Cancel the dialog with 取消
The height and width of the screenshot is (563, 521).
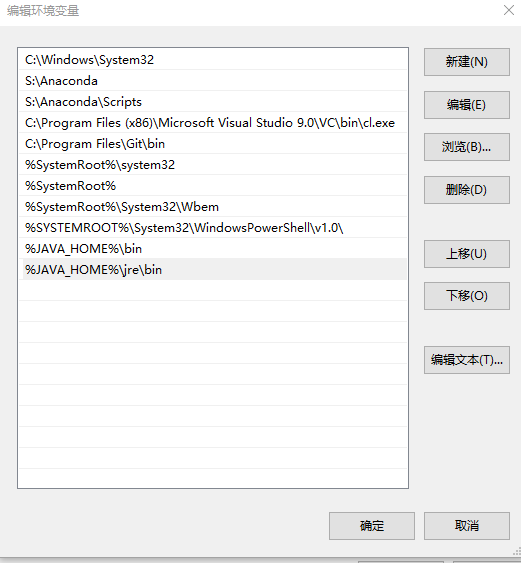click(x=466, y=526)
